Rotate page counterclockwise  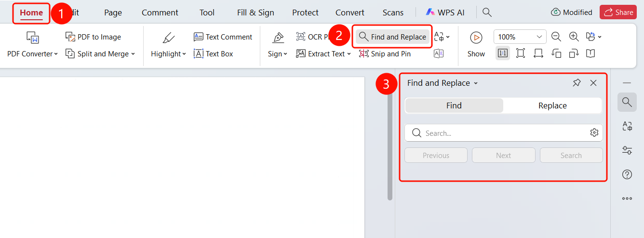pyautogui.click(x=556, y=53)
